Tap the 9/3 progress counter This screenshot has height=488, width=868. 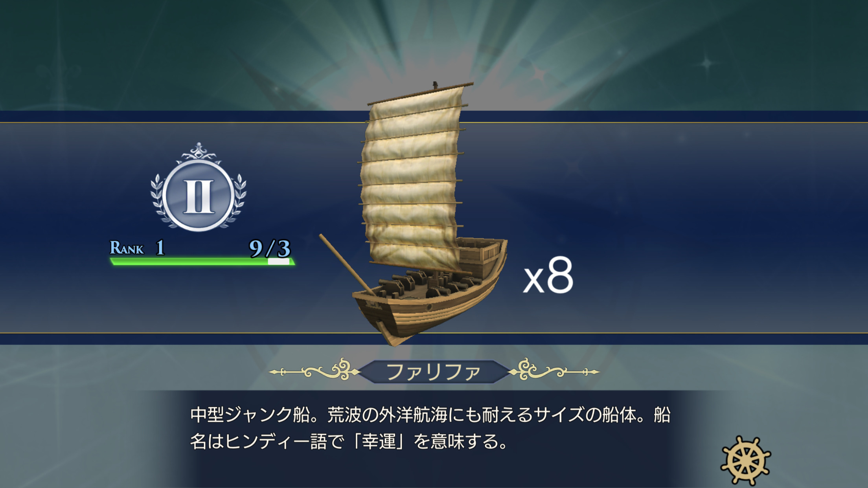click(270, 248)
